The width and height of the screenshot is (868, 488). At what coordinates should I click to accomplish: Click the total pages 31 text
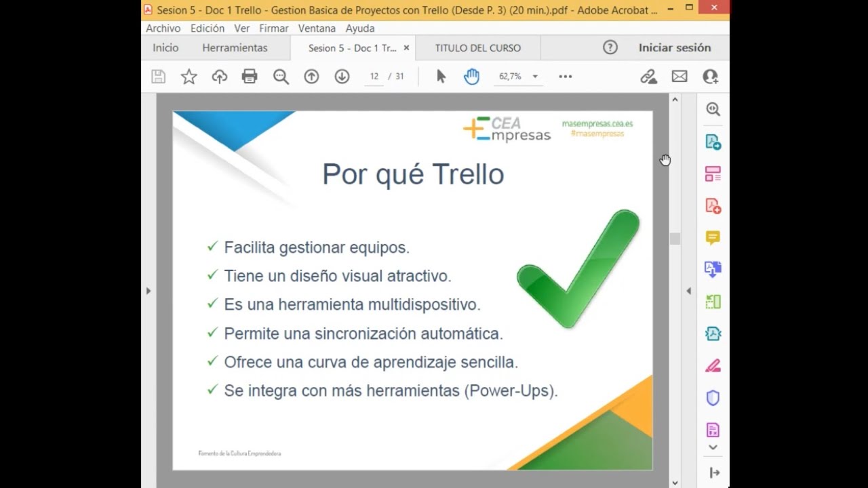point(399,77)
